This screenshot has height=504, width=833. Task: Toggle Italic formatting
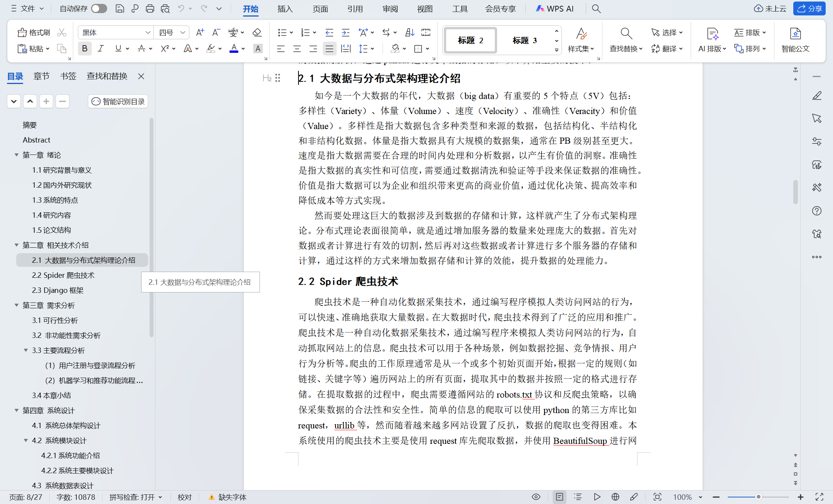(101, 49)
